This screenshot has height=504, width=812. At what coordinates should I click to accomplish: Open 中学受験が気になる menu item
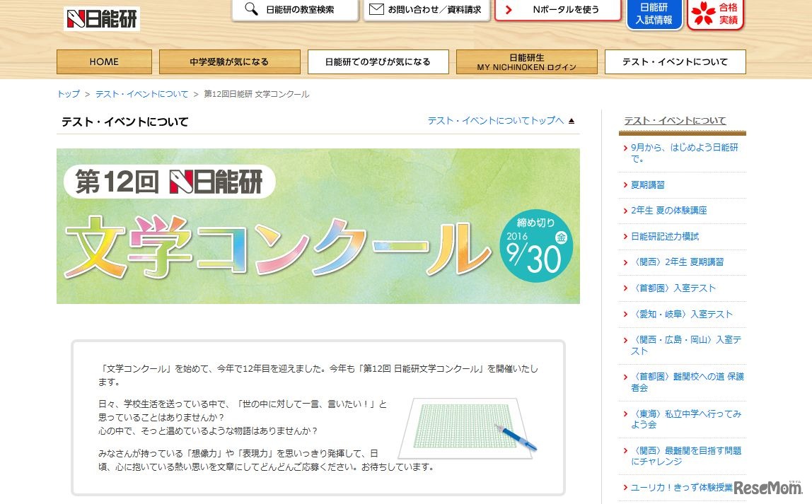coord(229,61)
